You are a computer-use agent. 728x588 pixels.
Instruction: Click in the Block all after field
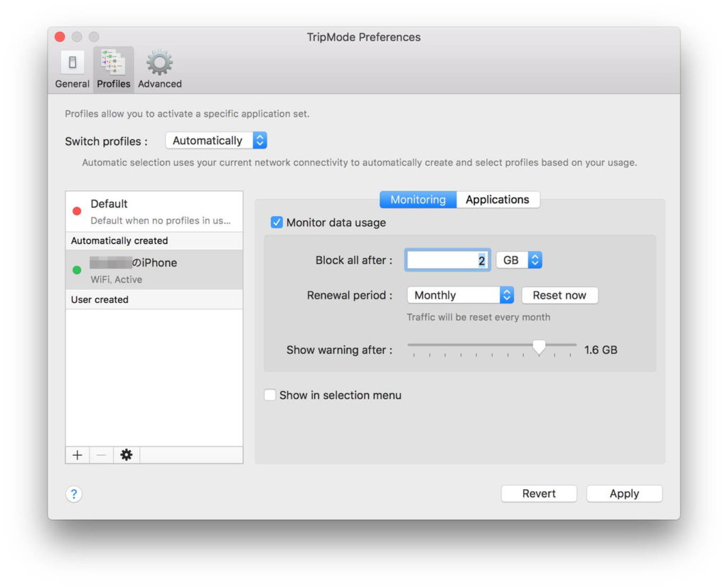[x=448, y=260]
